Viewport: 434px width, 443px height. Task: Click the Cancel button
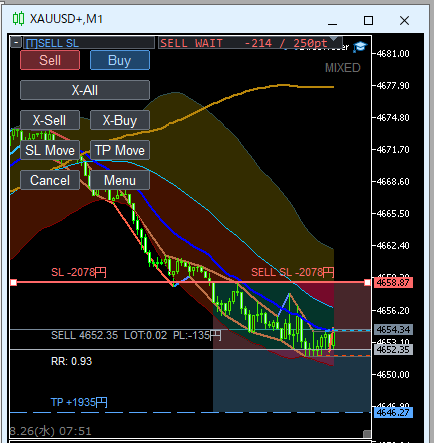coord(50,180)
